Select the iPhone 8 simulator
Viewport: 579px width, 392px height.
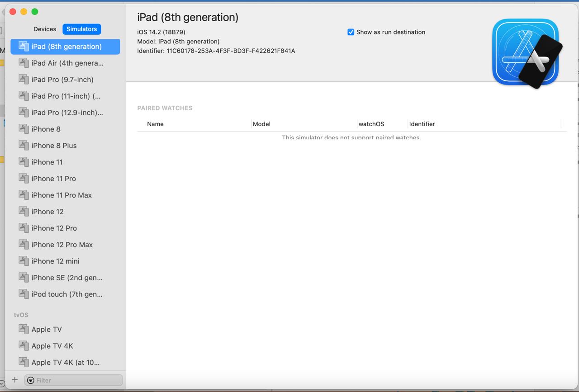[x=65, y=129]
